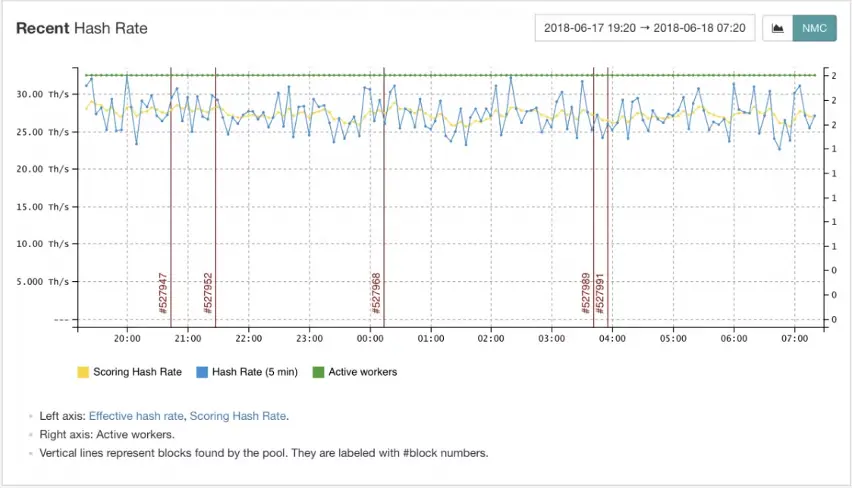Click the Recent Hash Rate heading
Viewport: 852px width, 488px height.
(82, 28)
